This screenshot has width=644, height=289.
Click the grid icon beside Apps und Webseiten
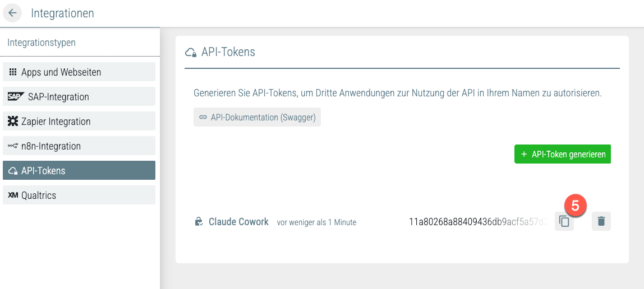point(13,72)
